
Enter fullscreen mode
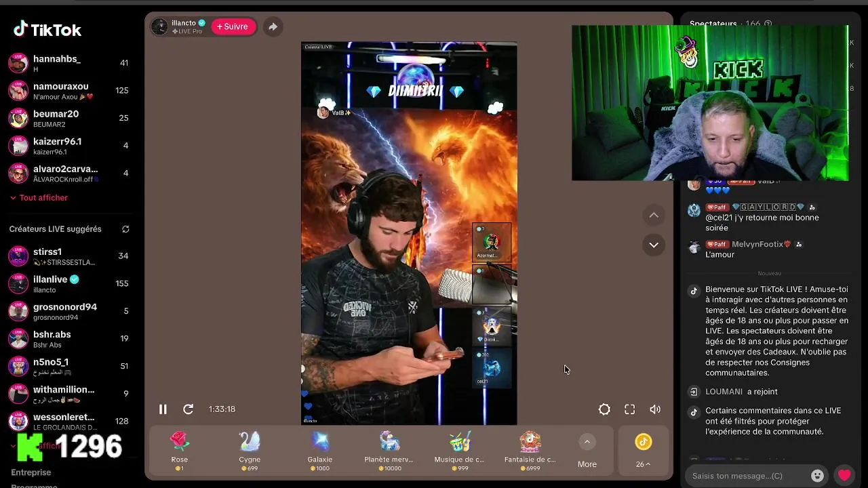click(630, 409)
